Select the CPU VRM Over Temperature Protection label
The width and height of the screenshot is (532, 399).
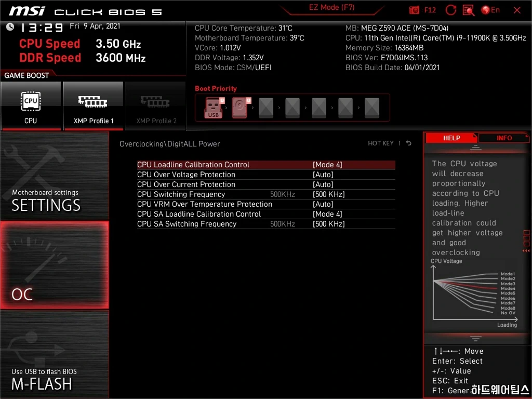pyautogui.click(x=205, y=204)
